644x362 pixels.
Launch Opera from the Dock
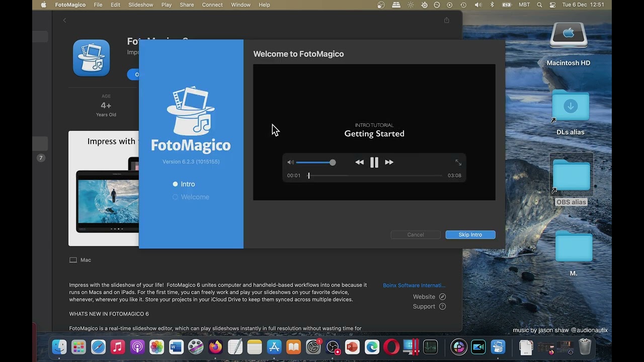pyautogui.click(x=391, y=347)
